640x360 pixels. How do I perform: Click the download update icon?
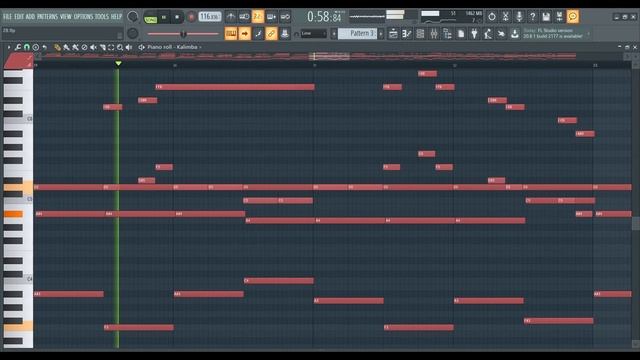click(x=515, y=33)
